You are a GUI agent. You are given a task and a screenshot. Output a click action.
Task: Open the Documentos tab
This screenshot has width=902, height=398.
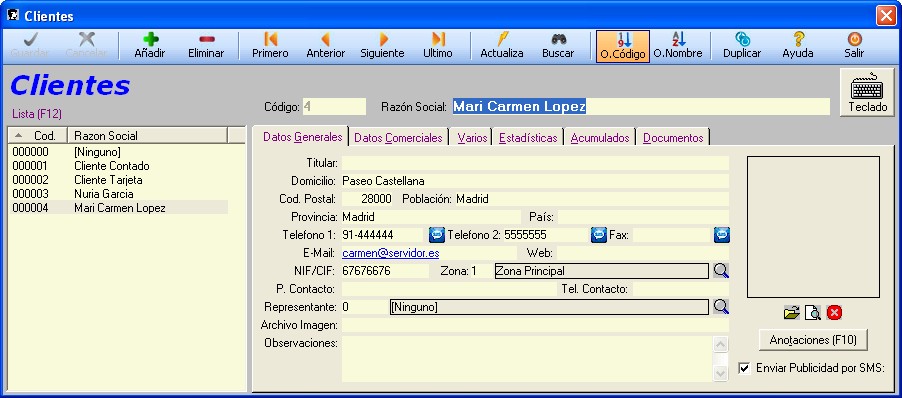click(673, 138)
